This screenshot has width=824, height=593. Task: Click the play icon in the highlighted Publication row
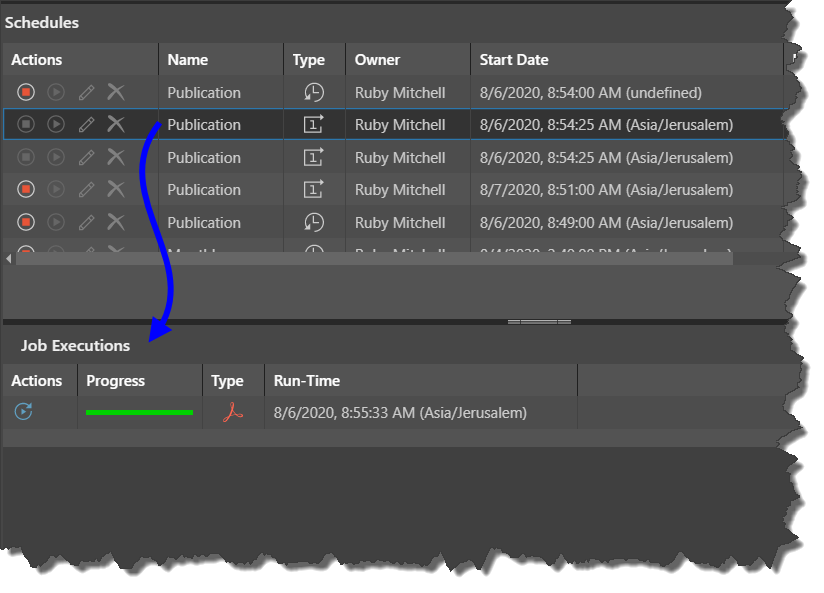56,124
